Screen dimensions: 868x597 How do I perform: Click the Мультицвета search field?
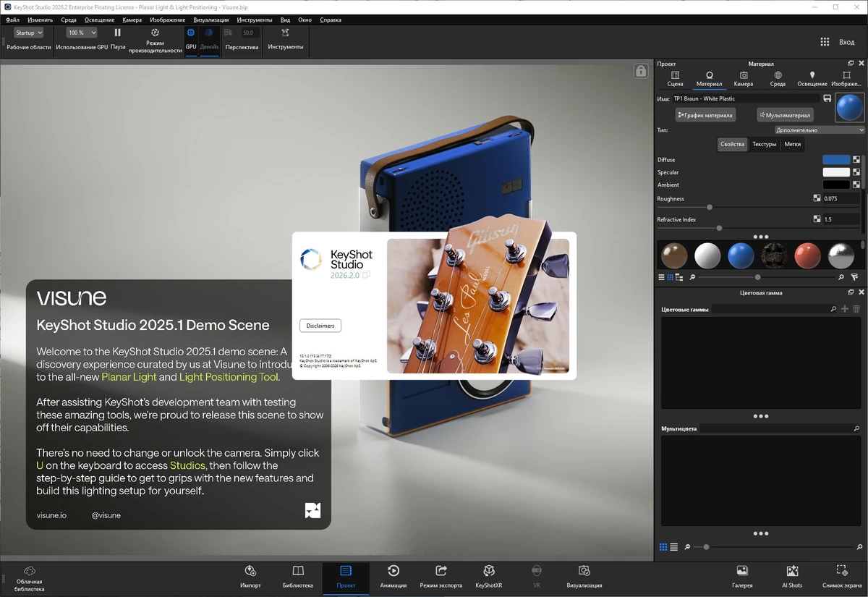[x=780, y=428]
